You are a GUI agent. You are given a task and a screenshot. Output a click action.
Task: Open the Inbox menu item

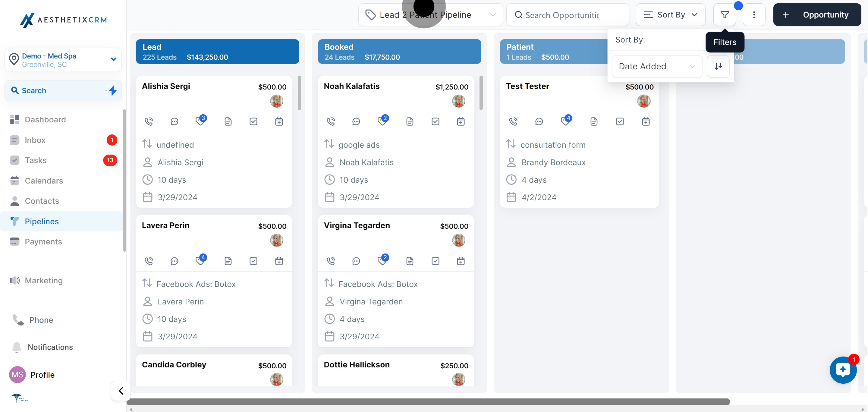point(35,140)
